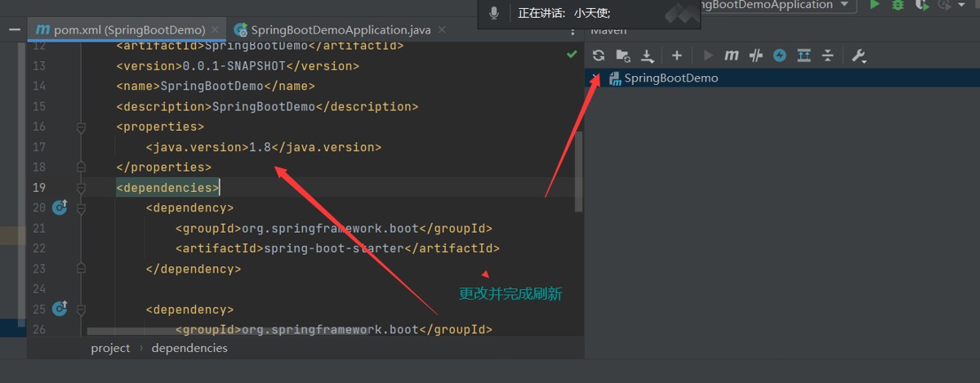
Task: Open Maven settings wrench icon
Action: pos(858,56)
